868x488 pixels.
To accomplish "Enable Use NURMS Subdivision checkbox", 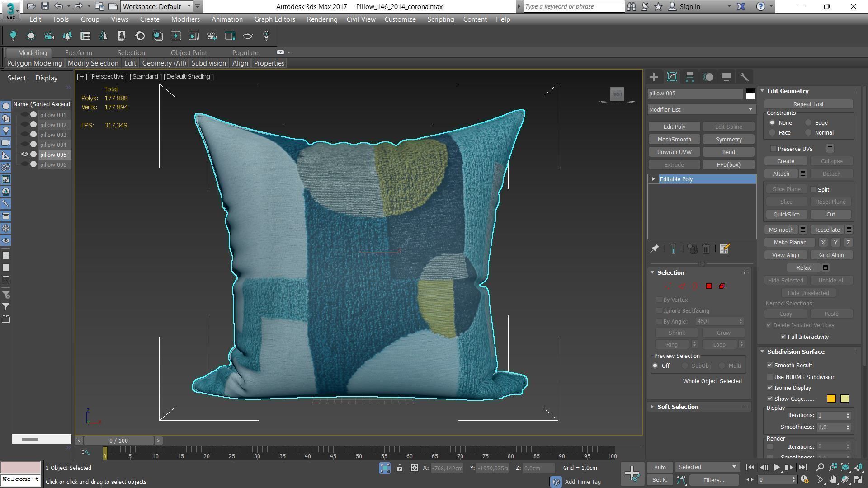I will click(770, 377).
